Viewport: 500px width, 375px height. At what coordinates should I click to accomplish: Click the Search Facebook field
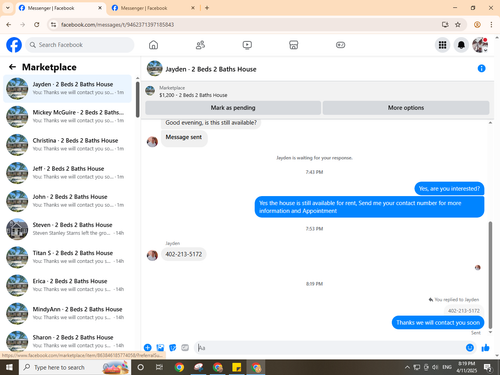80,45
